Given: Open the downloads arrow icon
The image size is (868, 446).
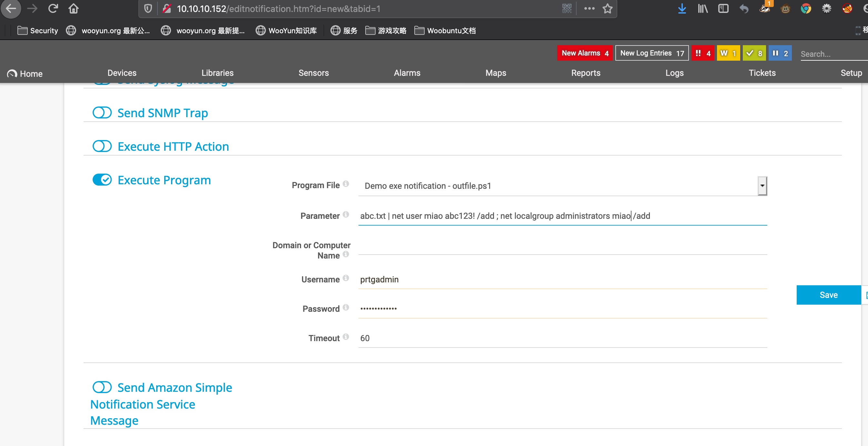Looking at the screenshot, I should click(x=682, y=8).
